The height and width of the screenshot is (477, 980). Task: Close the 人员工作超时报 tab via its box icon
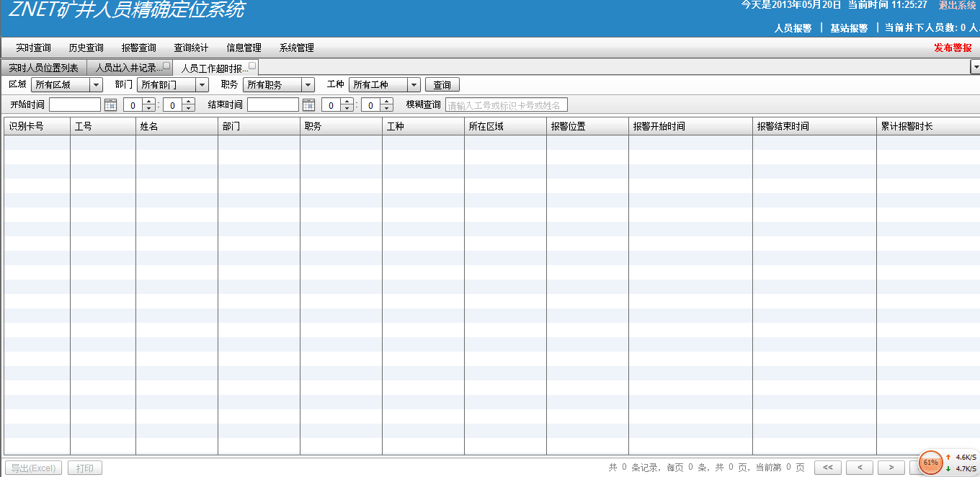252,66
